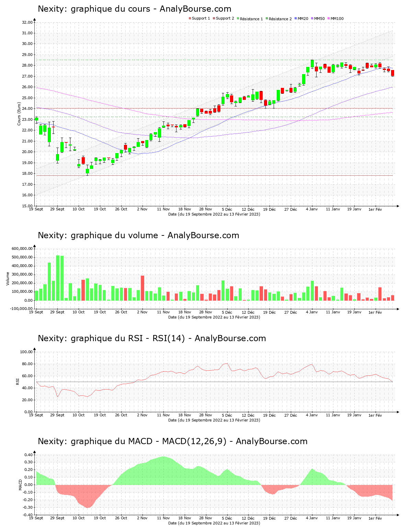
Task: Click the MM100 pink legend swatch
Action: point(329,19)
